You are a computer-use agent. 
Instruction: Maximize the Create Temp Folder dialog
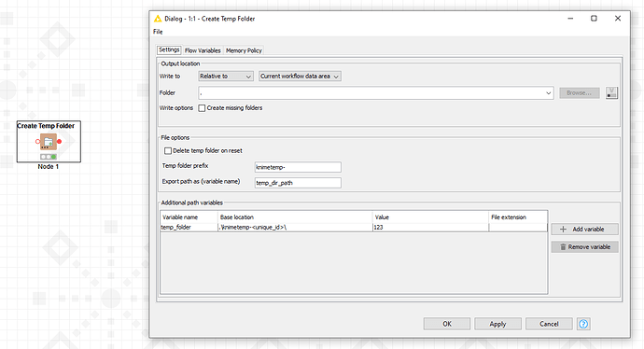coord(594,19)
